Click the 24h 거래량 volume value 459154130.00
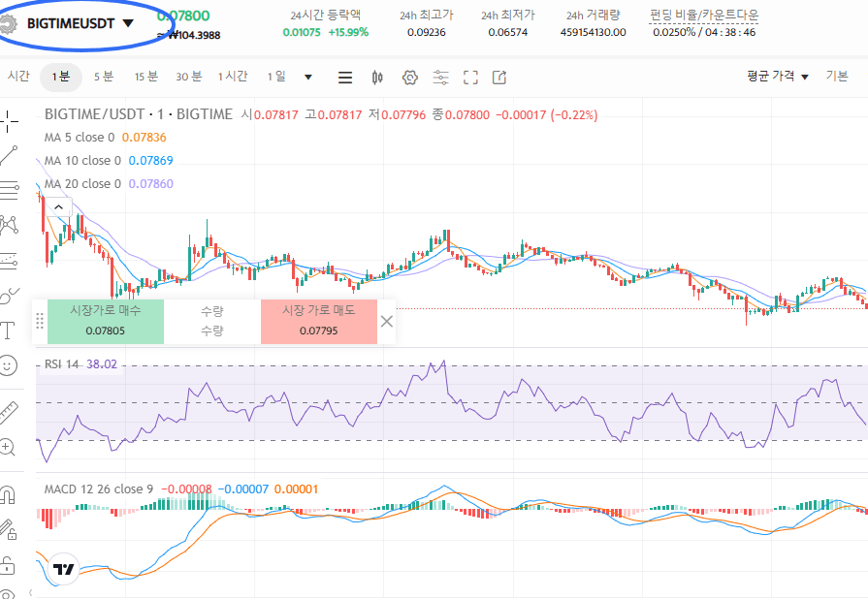This screenshot has height=599, width=868. (x=593, y=33)
